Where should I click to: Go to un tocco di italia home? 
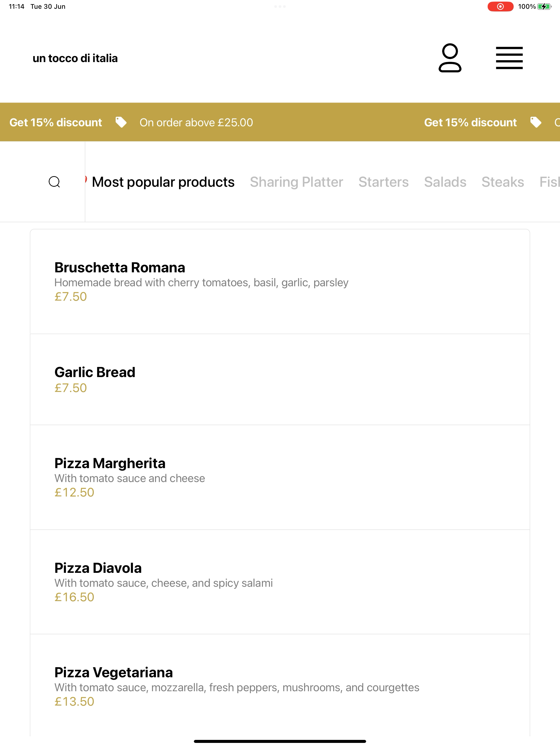click(x=75, y=58)
